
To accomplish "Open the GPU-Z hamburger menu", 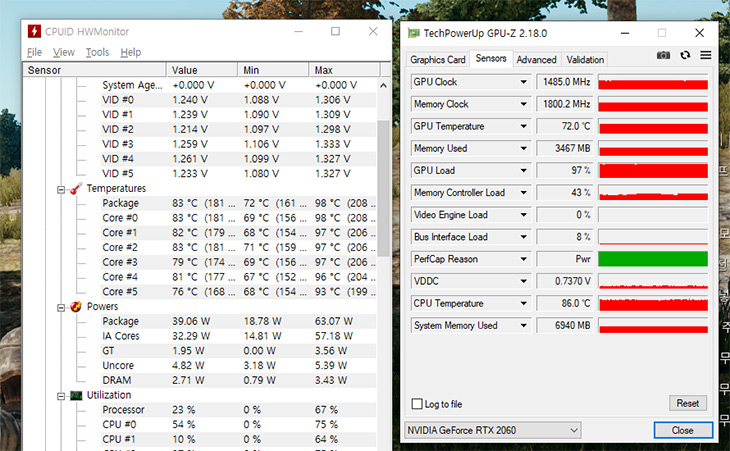I will coord(706,55).
